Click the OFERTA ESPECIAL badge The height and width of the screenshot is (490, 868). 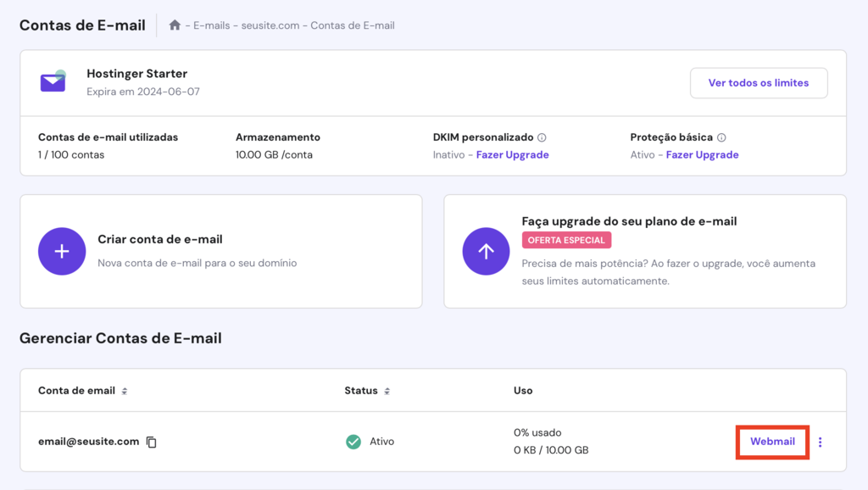coord(566,240)
